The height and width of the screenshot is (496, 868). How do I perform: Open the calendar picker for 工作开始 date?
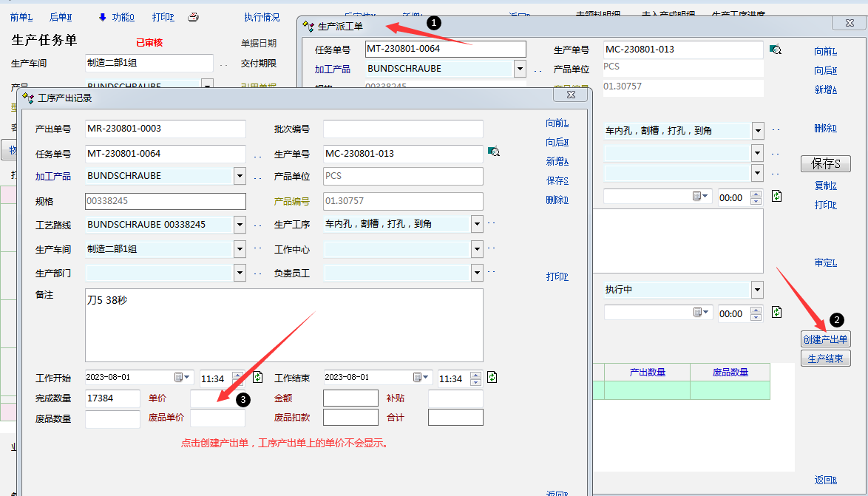point(183,378)
